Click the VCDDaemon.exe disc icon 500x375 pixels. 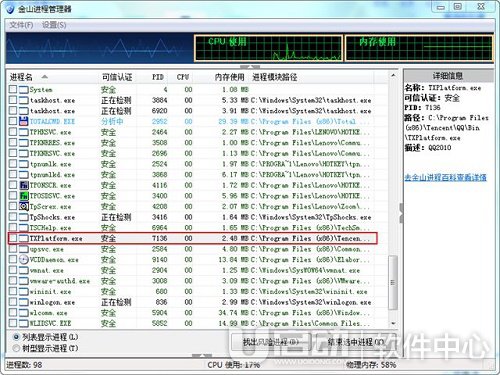(x=24, y=260)
